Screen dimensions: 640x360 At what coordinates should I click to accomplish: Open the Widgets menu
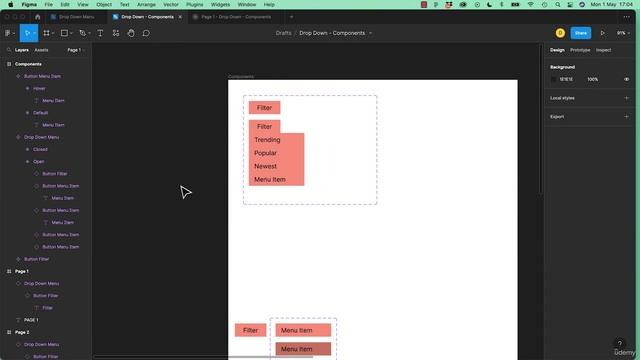click(x=220, y=4)
